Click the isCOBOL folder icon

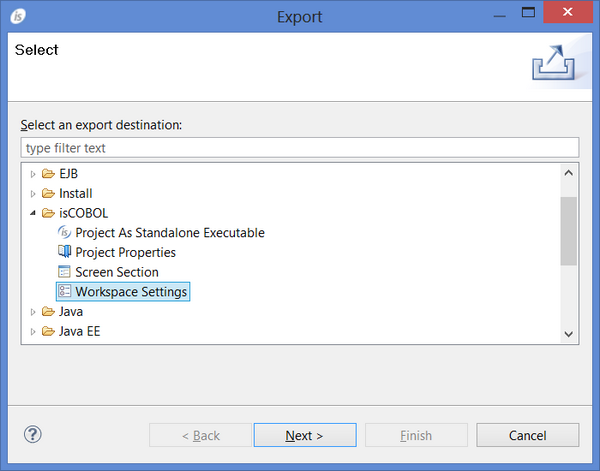coord(48,213)
